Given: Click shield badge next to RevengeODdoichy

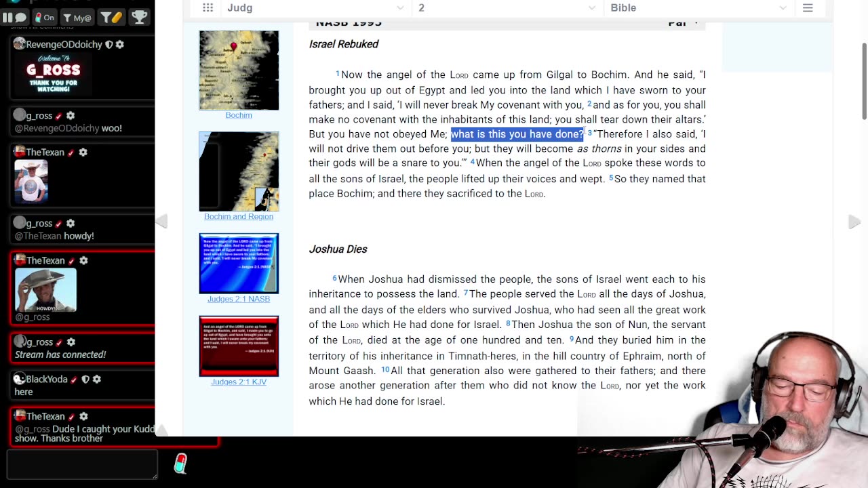Looking at the screenshot, I should pos(108,45).
